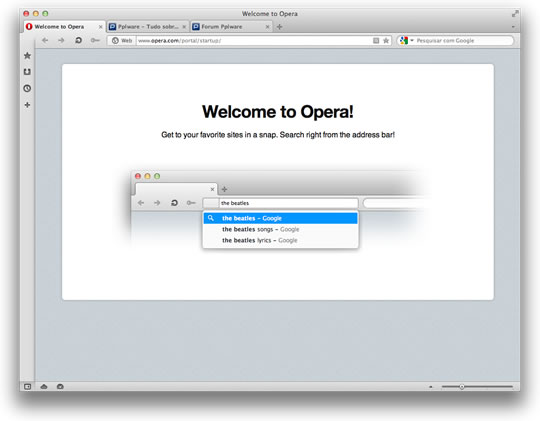Close the Welcome to Opera tab
This screenshot has width=540, height=421.
[x=101, y=27]
